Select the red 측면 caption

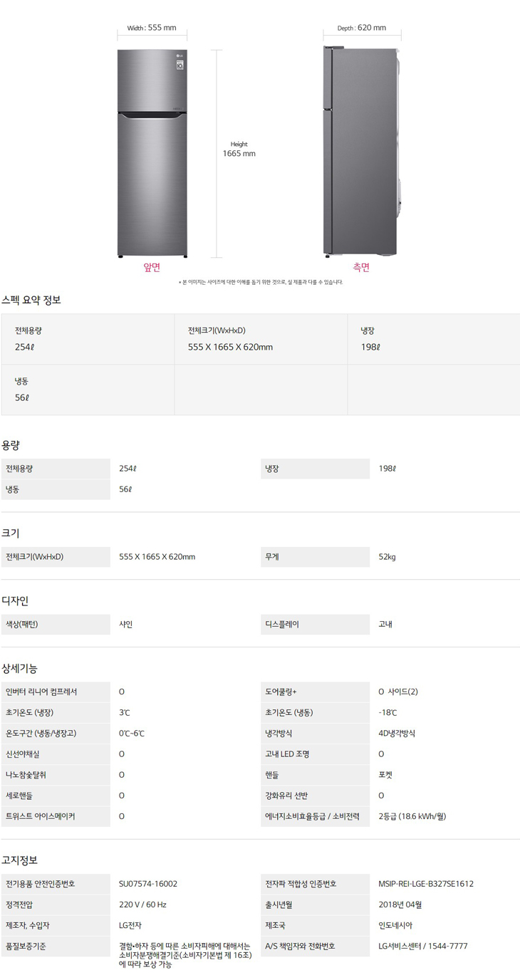[361, 268]
